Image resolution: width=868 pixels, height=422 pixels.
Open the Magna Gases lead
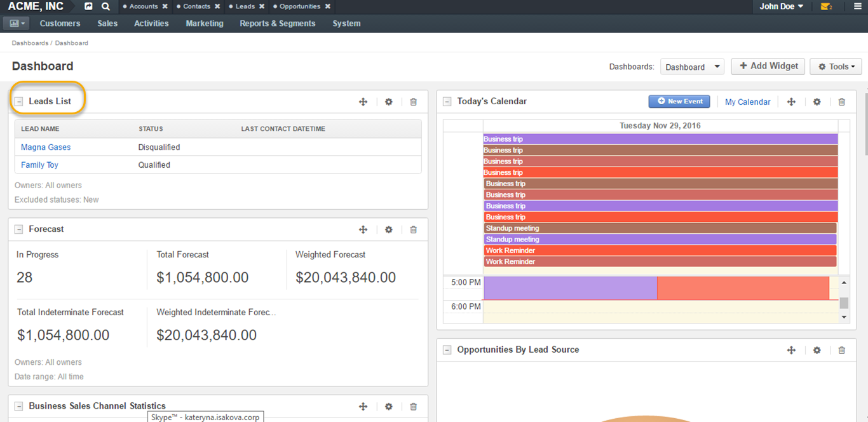click(46, 147)
